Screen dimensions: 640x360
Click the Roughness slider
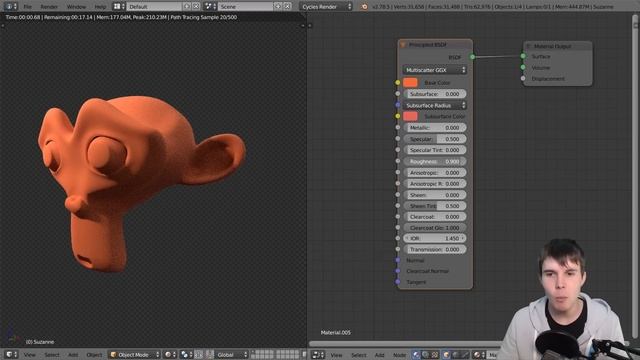[x=435, y=162]
